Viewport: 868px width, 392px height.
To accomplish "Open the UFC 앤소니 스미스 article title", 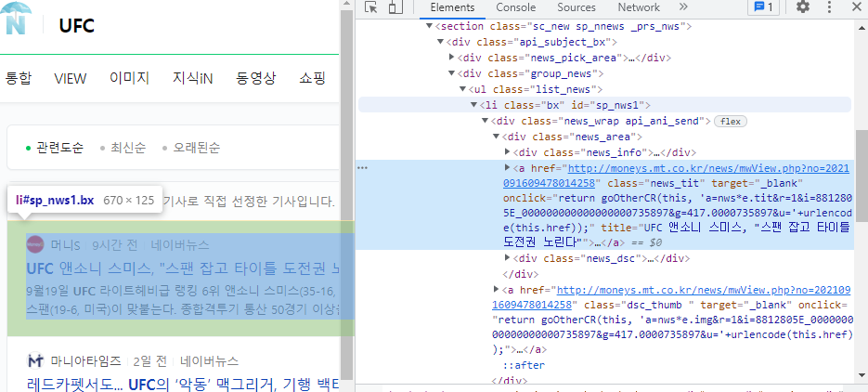I will click(183, 269).
